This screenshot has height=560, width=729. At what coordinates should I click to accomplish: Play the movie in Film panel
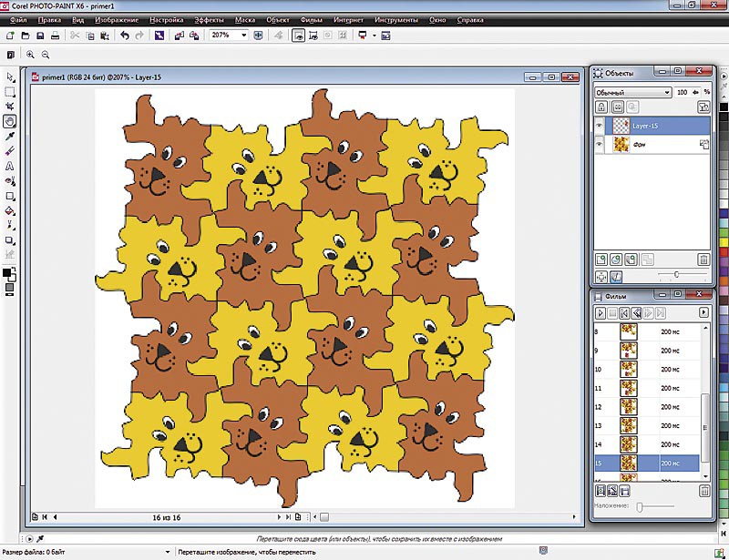601,312
